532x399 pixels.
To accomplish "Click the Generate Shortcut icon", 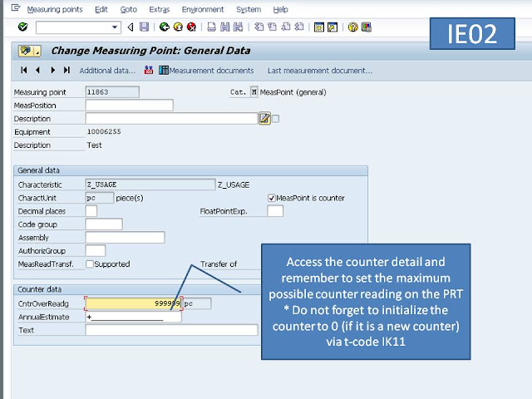I will [332, 27].
